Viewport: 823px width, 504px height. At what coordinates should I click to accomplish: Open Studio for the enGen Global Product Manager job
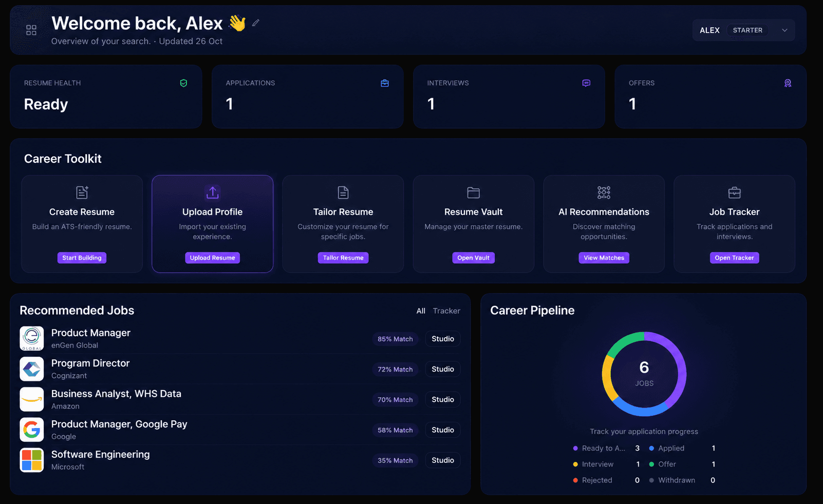click(443, 339)
